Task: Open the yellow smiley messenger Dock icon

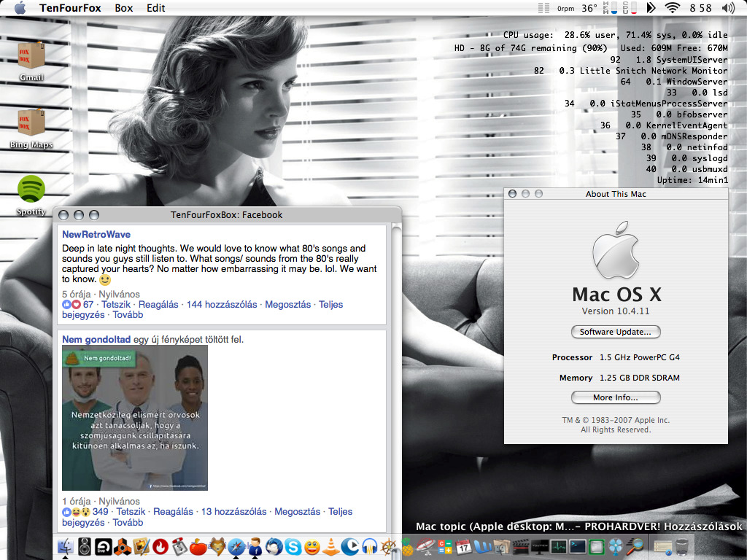Action: [x=312, y=547]
